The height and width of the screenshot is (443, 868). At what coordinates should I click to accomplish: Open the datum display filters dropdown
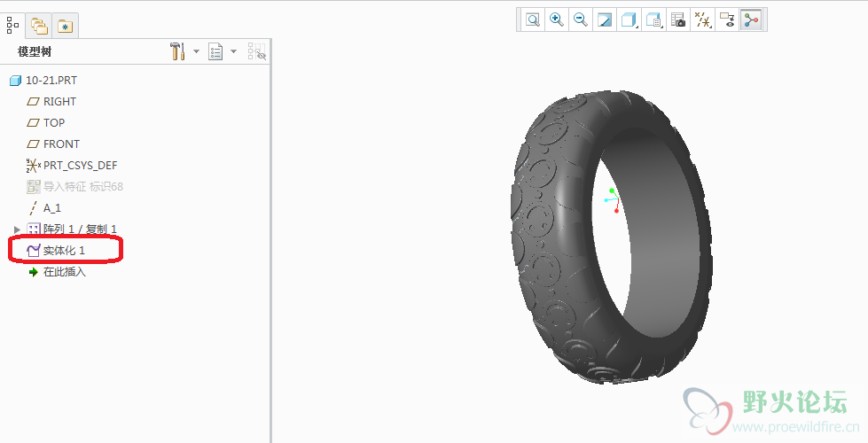pos(703,19)
